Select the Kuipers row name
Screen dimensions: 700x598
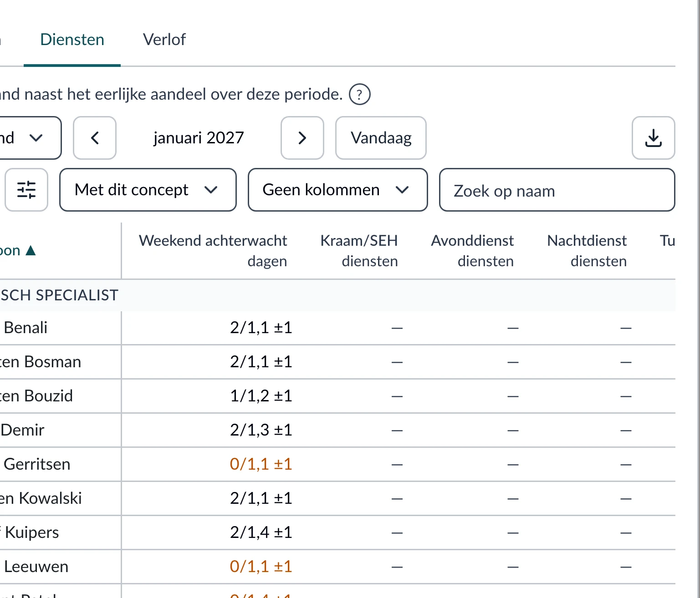pos(30,532)
